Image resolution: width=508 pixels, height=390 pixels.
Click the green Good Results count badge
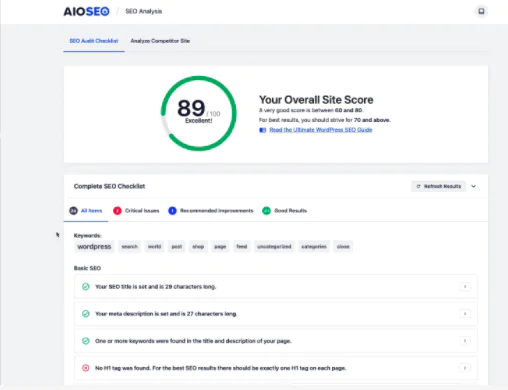(x=266, y=211)
